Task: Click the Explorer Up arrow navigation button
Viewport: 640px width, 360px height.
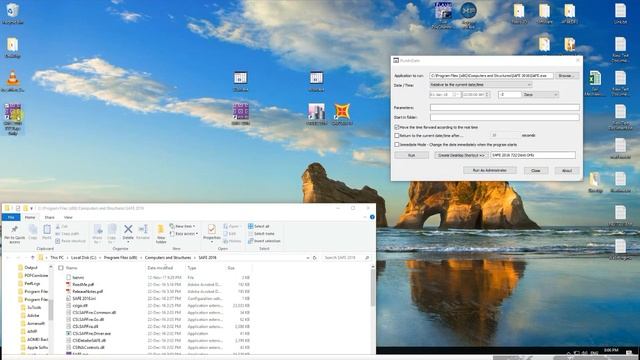Action: [x=33, y=258]
